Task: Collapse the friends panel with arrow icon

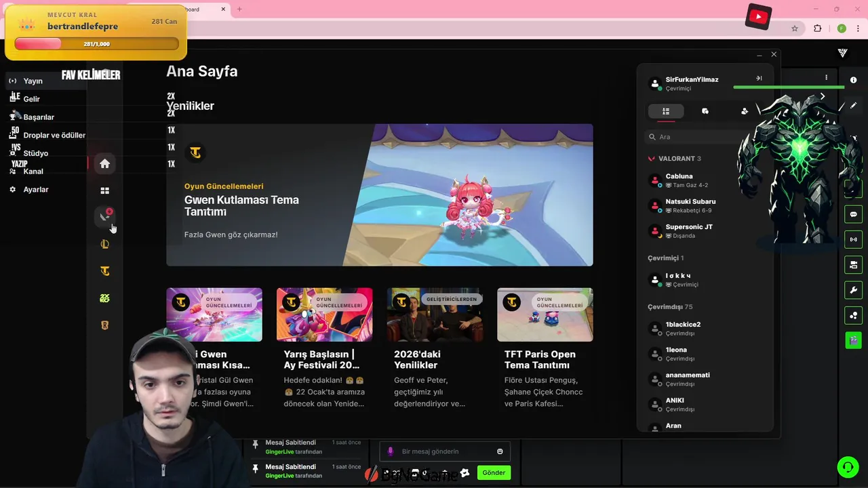Action: tap(759, 78)
